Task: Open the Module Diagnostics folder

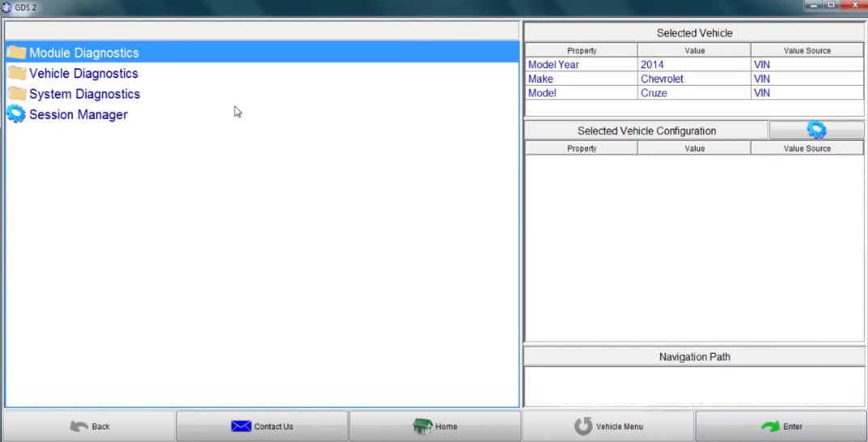Action: click(262, 53)
